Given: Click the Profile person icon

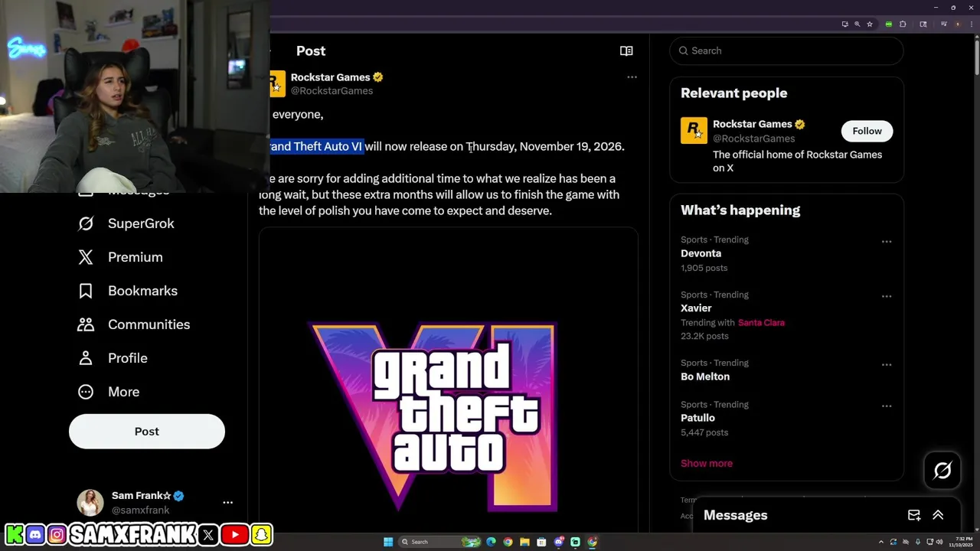Looking at the screenshot, I should pyautogui.click(x=86, y=358).
